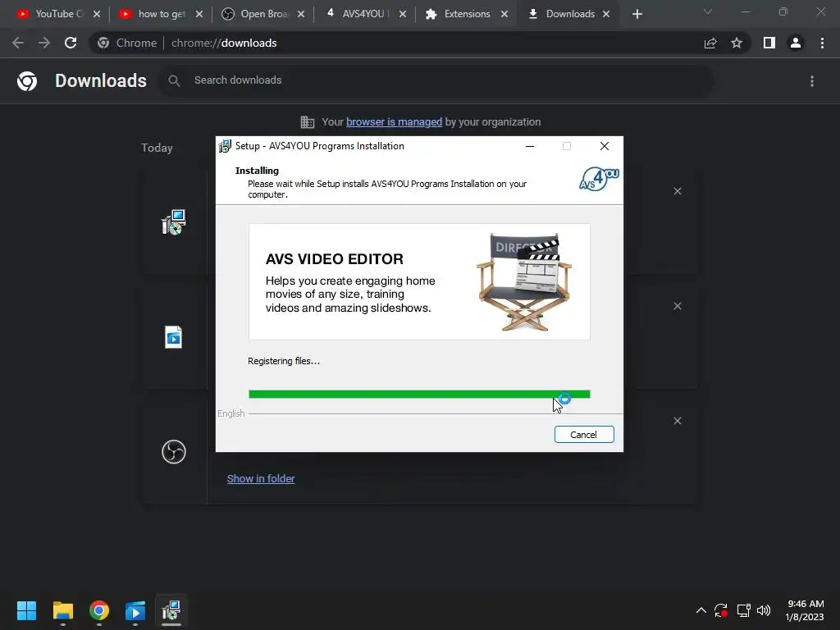Share this page icon
The width and height of the screenshot is (840, 630).
click(x=710, y=43)
